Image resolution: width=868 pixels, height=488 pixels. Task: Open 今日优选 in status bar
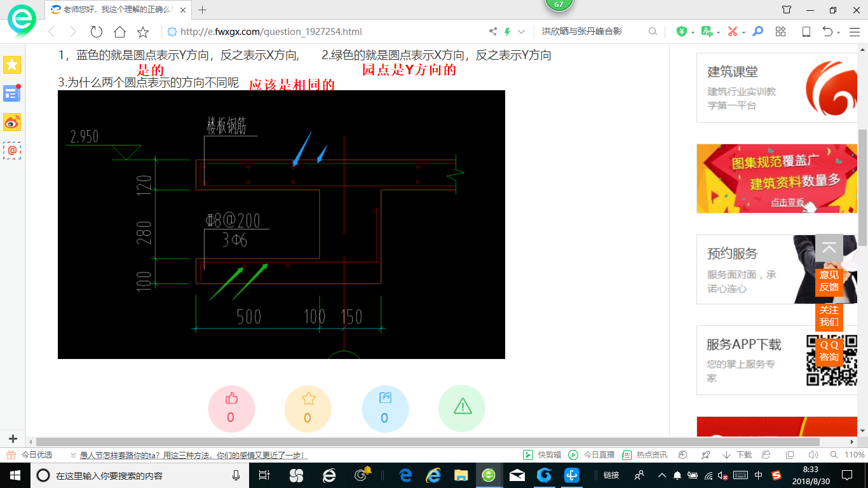click(30, 455)
